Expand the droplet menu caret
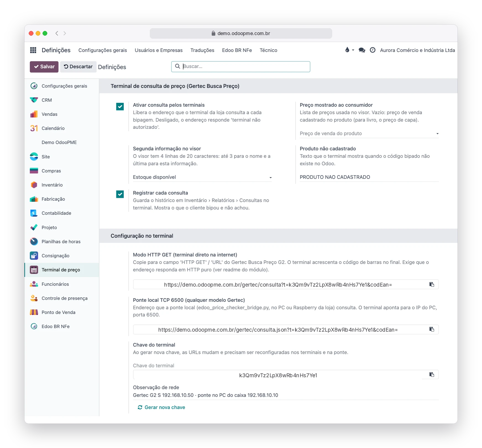This screenshot has width=482, height=448. click(353, 50)
